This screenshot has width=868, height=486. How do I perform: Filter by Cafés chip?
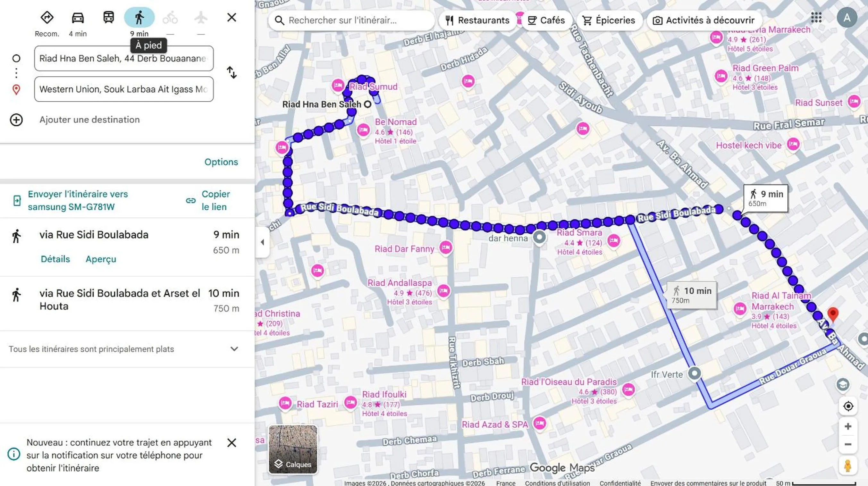click(x=546, y=20)
